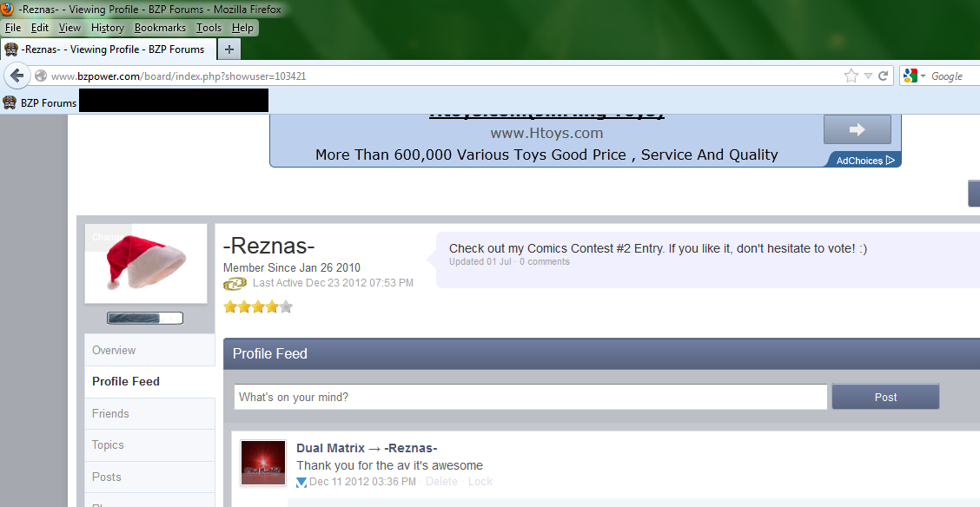This screenshot has height=507, width=980.
Task: Click the member rank progress bar image
Action: click(145, 319)
